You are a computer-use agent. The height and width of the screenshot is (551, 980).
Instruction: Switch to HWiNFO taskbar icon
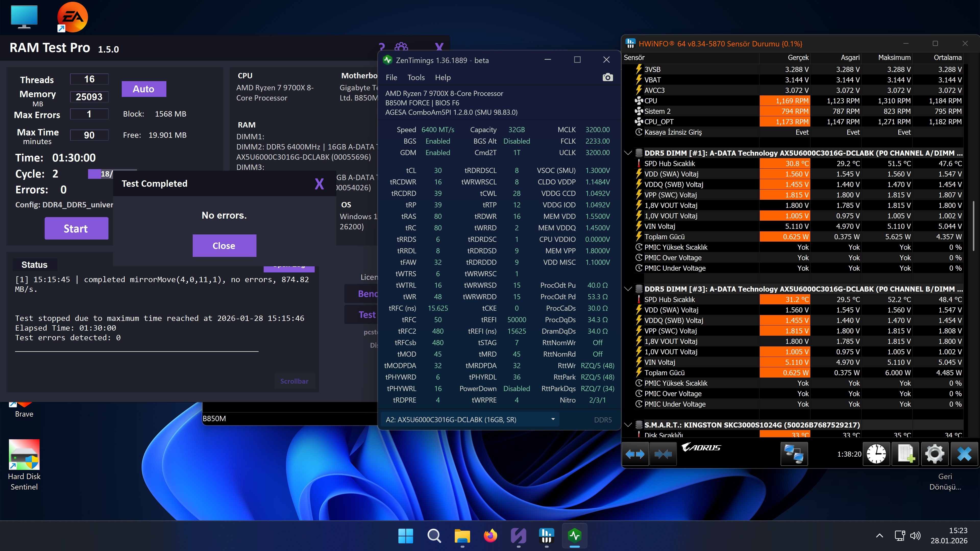[x=547, y=536]
